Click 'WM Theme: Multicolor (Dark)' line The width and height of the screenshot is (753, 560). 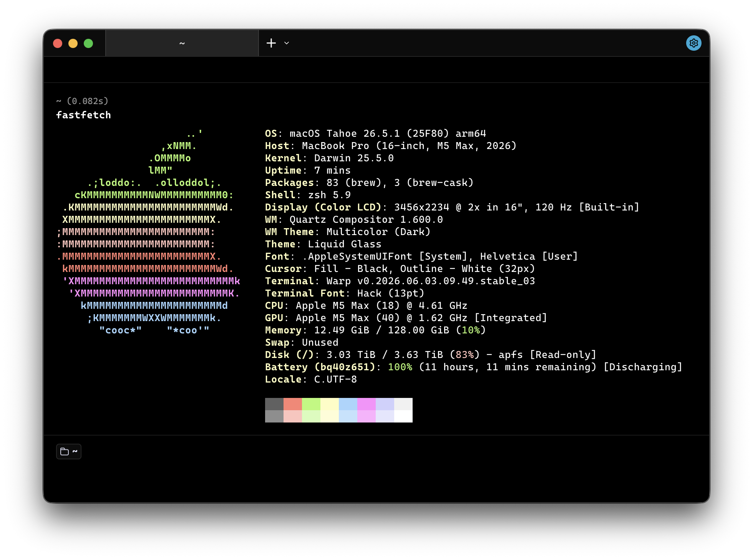[x=348, y=232]
